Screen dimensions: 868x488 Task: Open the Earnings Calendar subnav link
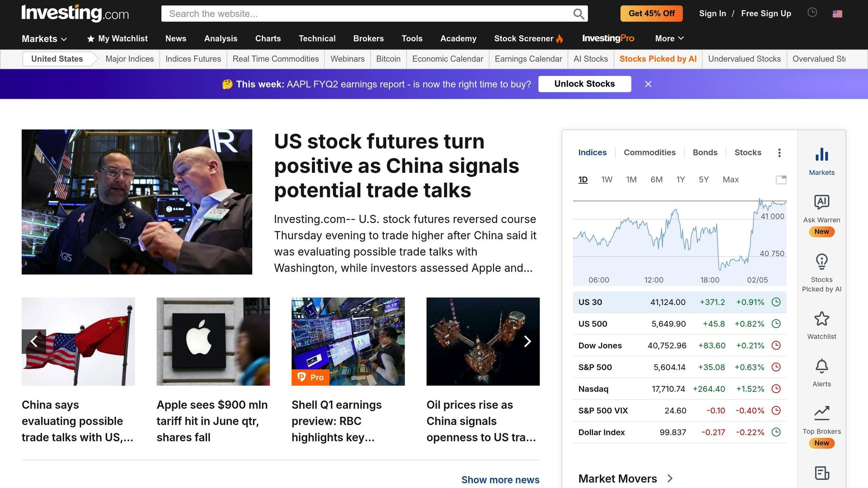[528, 59]
